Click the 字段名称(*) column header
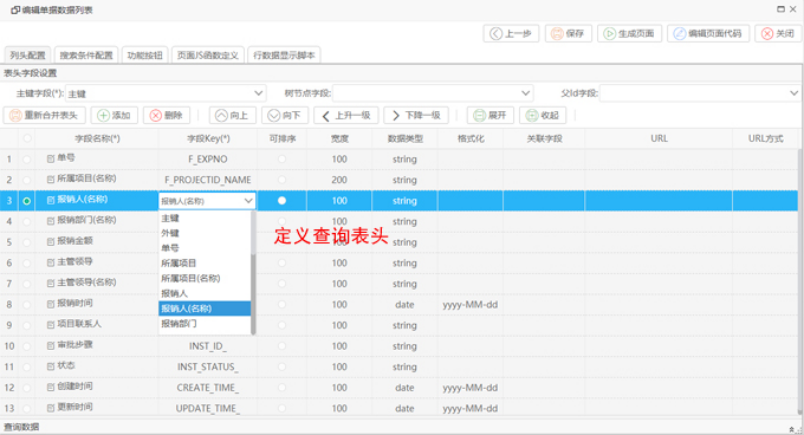Viewport: 804px width, 435px height. pos(97,139)
